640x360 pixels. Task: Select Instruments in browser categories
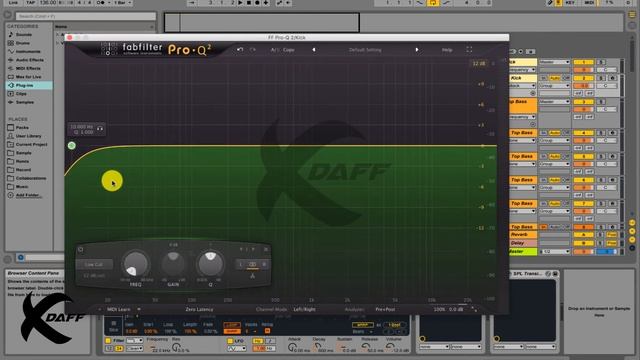click(28, 51)
